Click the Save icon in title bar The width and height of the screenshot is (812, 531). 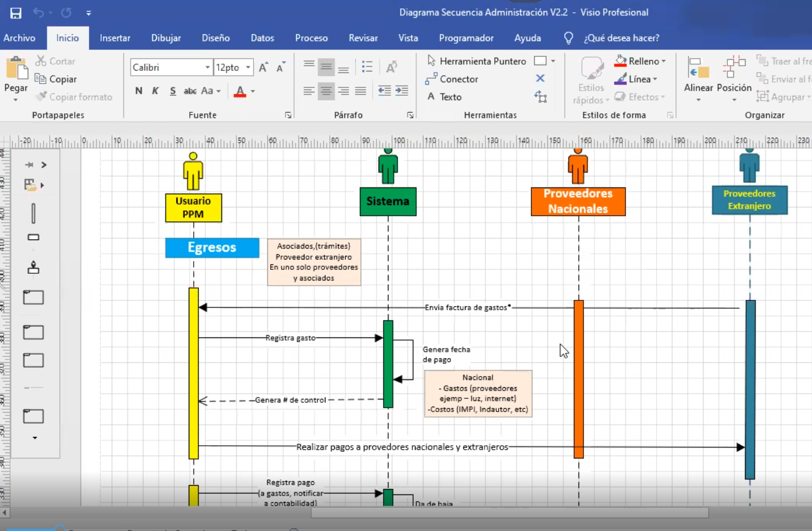tap(15, 13)
